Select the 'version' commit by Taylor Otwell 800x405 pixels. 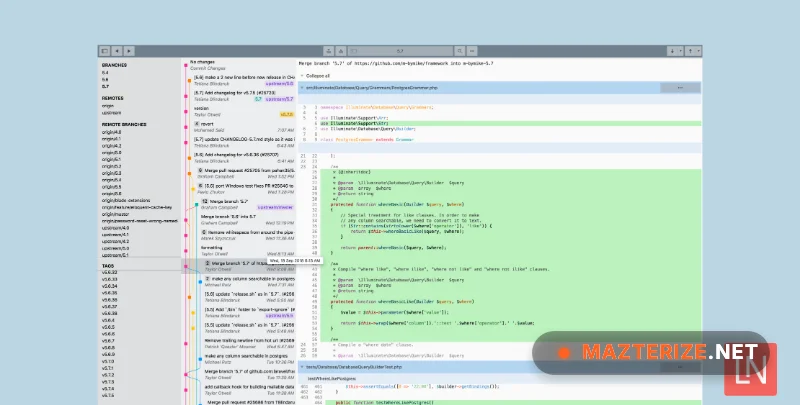point(240,111)
